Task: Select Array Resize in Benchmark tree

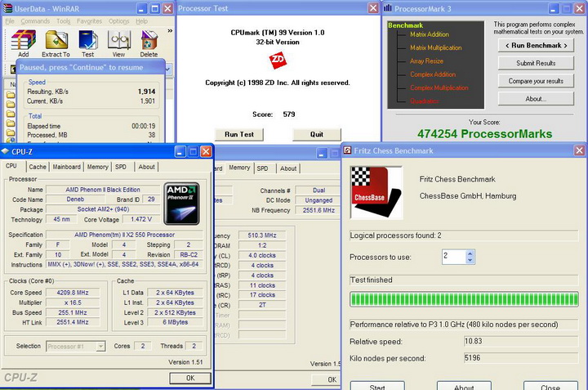Action: point(426,61)
